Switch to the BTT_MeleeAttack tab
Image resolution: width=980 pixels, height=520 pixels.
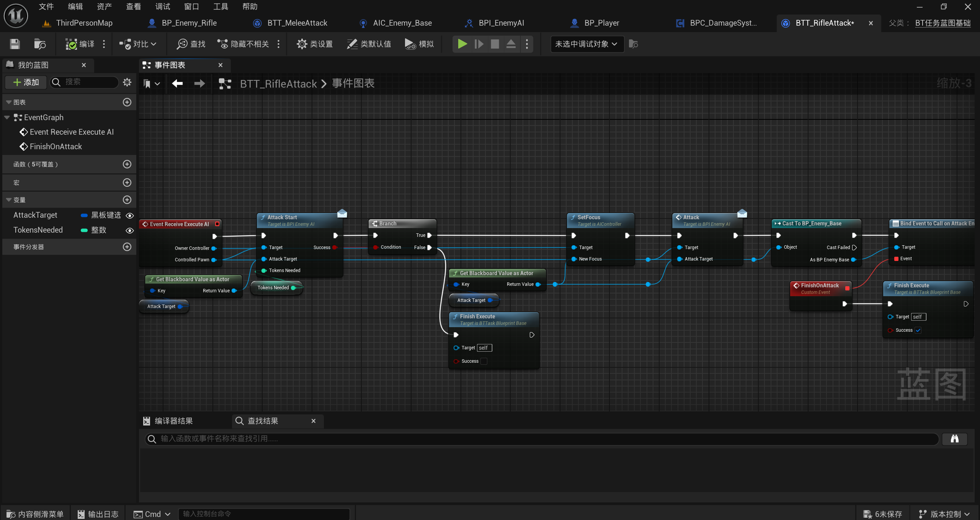click(297, 23)
